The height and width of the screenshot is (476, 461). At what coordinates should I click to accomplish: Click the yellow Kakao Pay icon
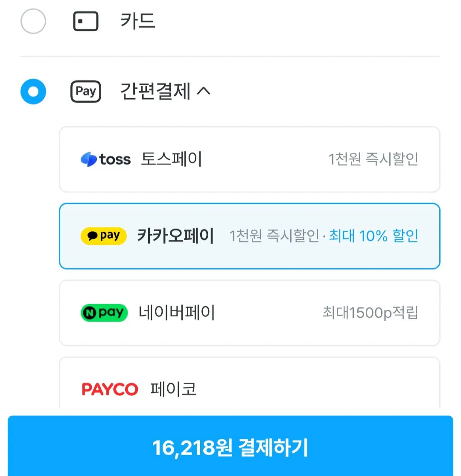[104, 236]
